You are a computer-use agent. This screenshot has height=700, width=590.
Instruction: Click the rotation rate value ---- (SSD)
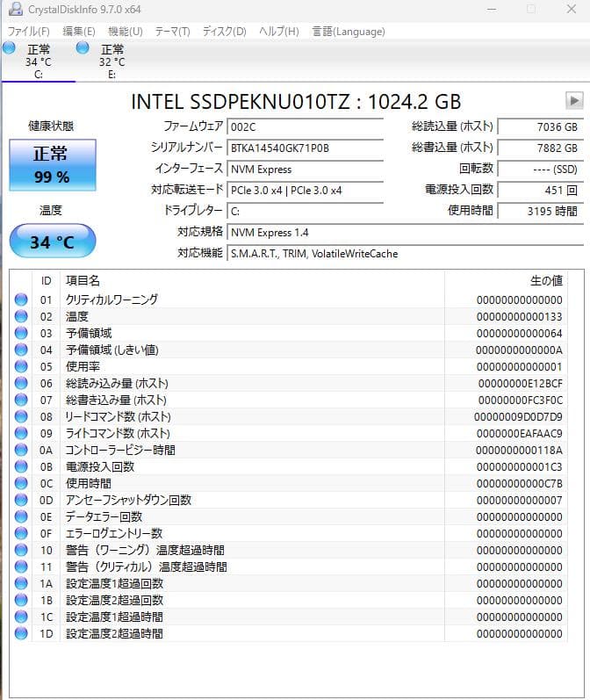coord(541,170)
